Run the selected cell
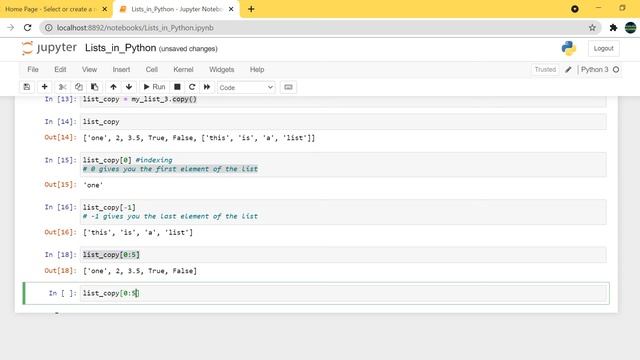Image resolution: width=640 pixels, height=360 pixels. click(154, 87)
